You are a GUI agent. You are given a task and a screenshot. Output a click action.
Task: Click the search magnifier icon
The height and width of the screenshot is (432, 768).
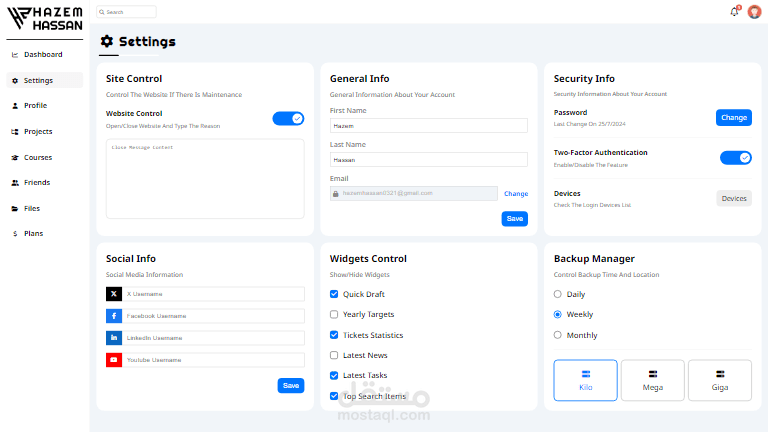tap(102, 12)
